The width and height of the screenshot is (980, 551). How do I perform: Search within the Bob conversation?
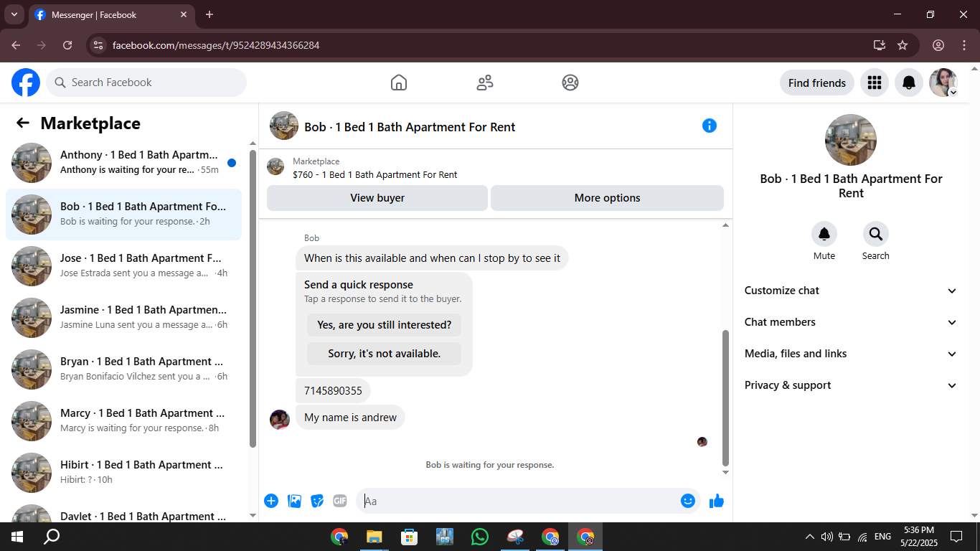pos(876,234)
